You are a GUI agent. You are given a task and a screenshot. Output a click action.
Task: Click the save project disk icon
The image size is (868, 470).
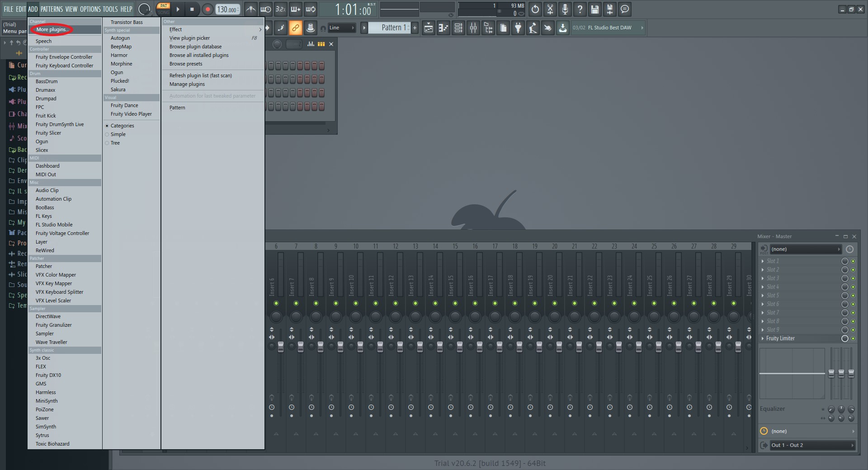[x=594, y=9]
